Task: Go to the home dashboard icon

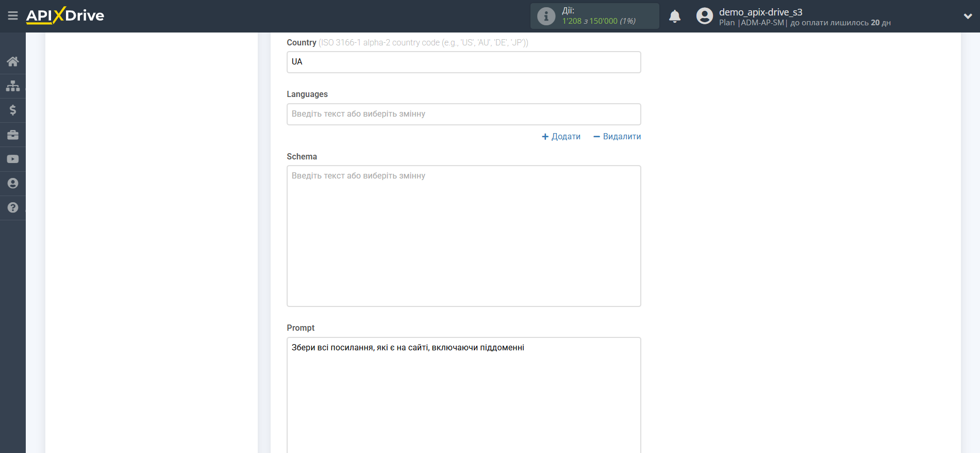Action: [13, 62]
